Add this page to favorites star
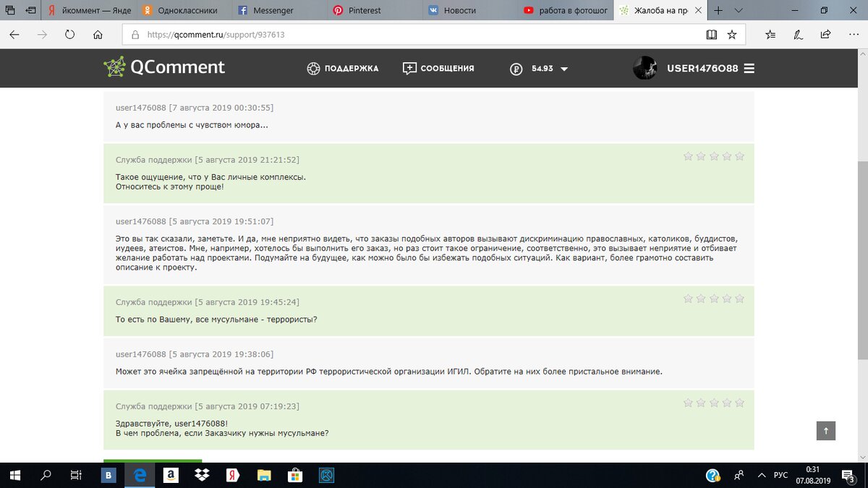 (732, 34)
